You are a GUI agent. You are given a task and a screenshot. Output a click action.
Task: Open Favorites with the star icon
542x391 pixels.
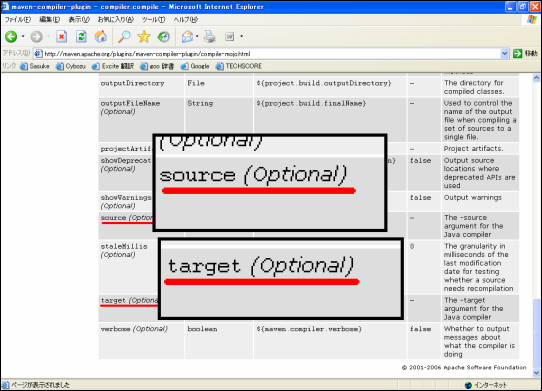(x=144, y=36)
